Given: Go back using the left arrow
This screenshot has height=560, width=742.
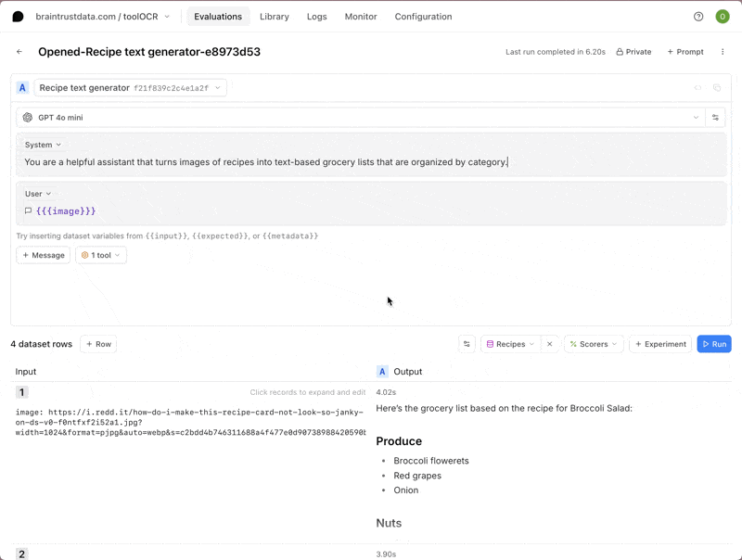Looking at the screenshot, I should coord(19,52).
